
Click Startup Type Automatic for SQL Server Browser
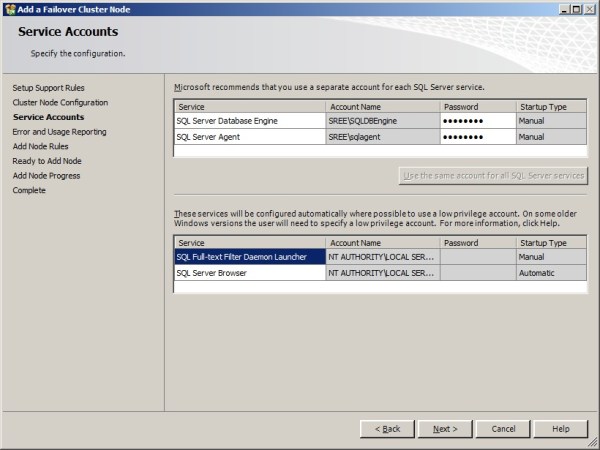pyautogui.click(x=550, y=273)
